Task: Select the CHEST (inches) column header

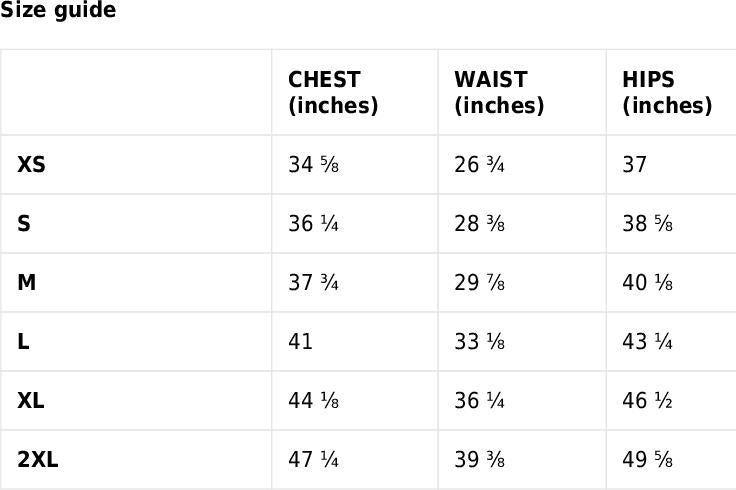Action: 333,93
